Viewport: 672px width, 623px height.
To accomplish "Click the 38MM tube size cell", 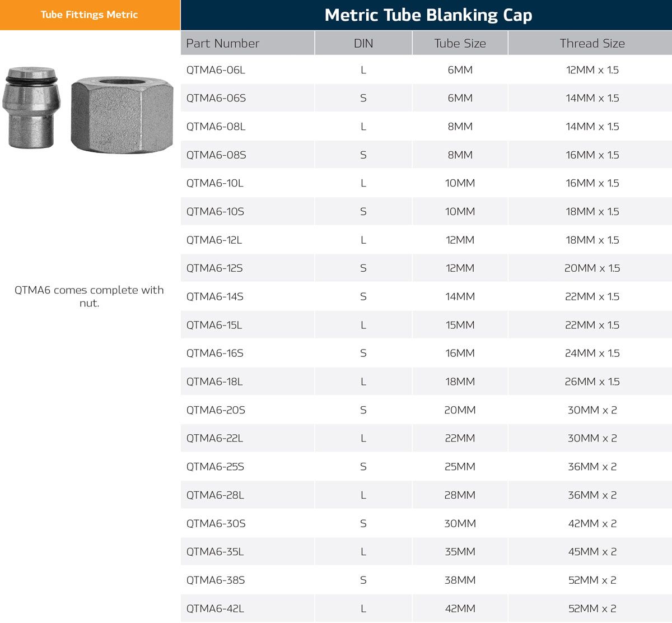I will (460, 580).
